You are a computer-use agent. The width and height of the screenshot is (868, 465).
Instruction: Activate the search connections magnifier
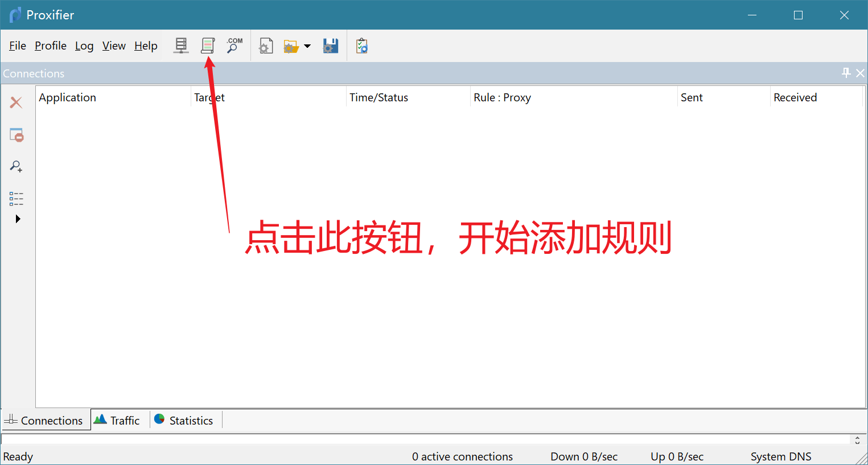tap(16, 166)
